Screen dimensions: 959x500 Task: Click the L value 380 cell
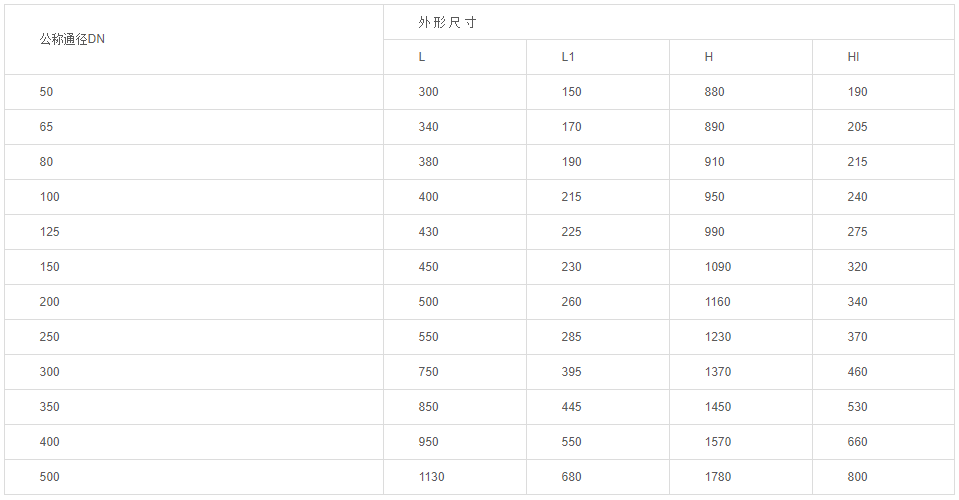point(428,162)
